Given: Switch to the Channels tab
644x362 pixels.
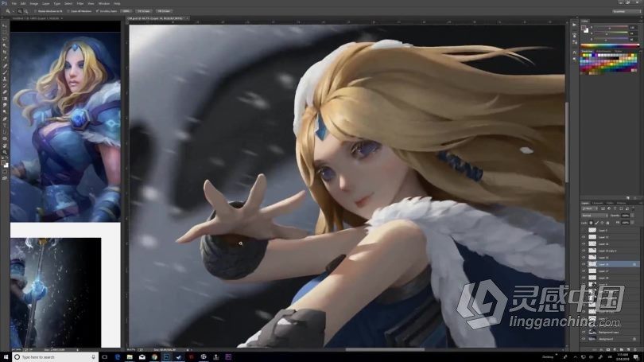Looking at the screenshot, I should (x=598, y=203).
